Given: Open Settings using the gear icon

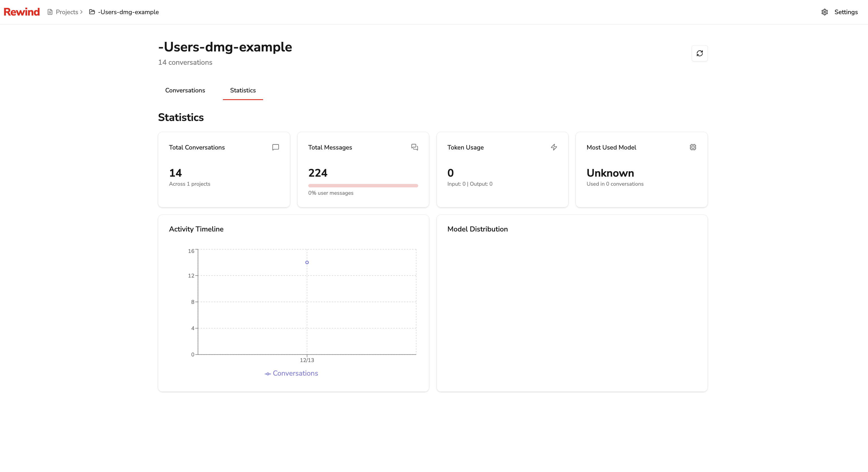Looking at the screenshot, I should click(x=824, y=12).
